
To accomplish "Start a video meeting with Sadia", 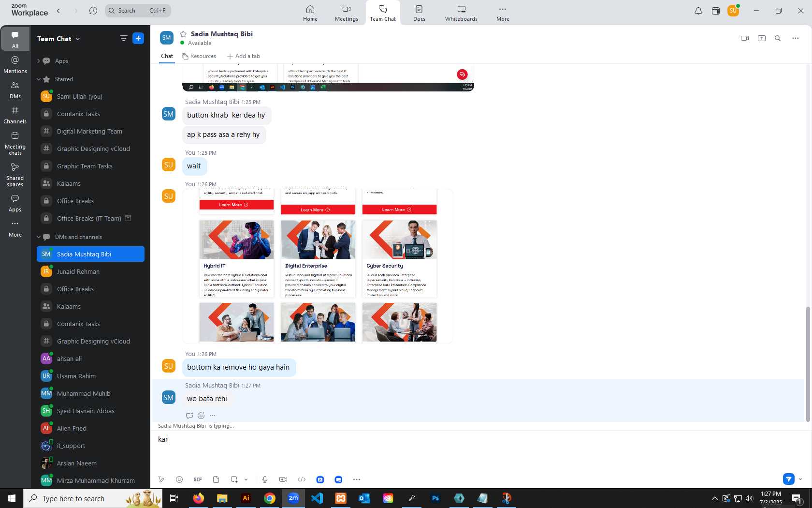I will (x=745, y=38).
